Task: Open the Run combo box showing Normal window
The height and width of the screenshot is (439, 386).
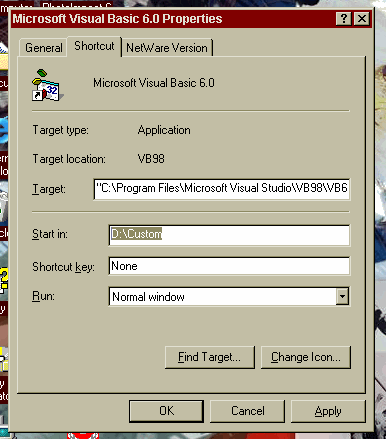Action: tap(229, 297)
